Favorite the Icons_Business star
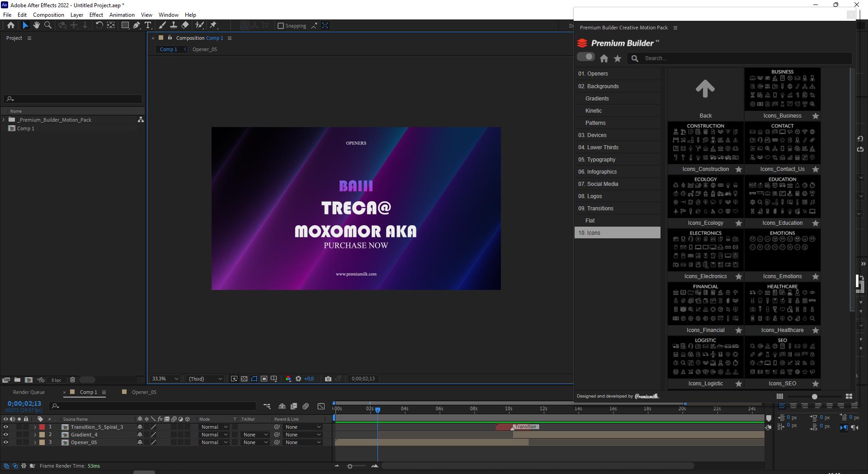Image resolution: width=868 pixels, height=474 pixels. (815, 116)
